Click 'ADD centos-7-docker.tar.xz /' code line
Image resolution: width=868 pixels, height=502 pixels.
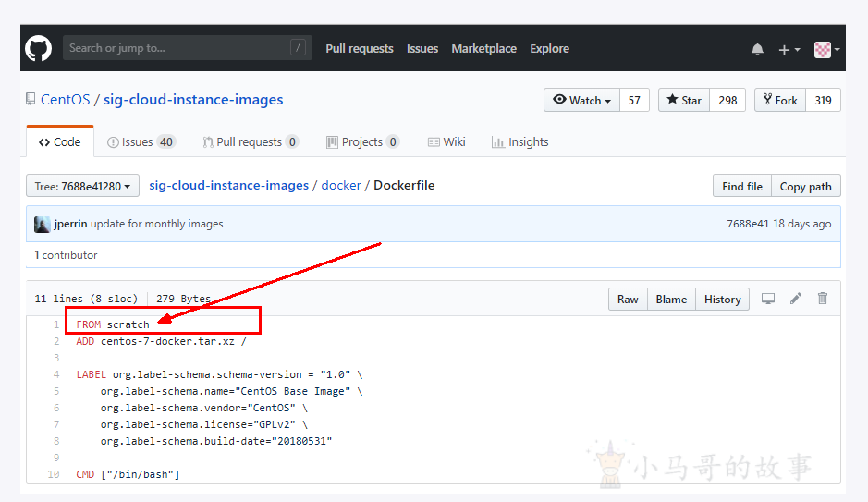click(161, 341)
